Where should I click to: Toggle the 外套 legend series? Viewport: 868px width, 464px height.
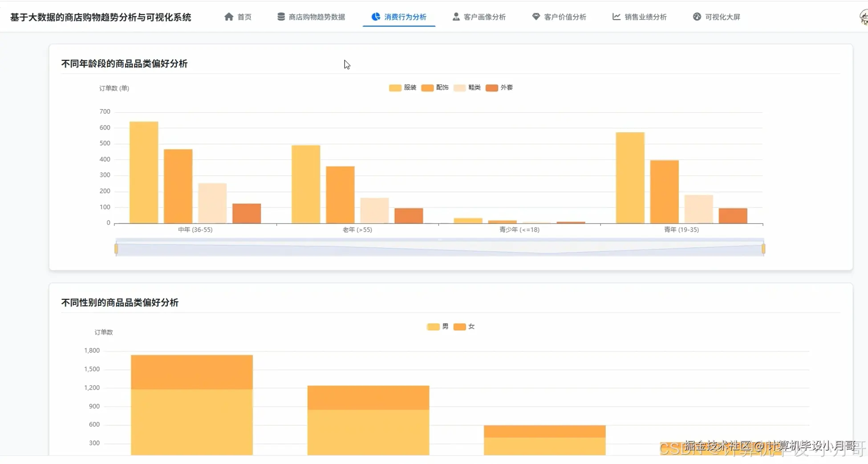tap(499, 88)
